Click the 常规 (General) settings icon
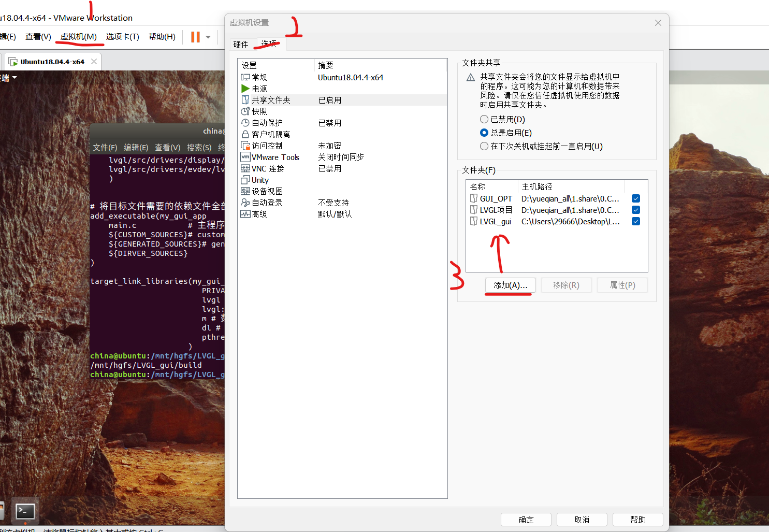This screenshot has height=532, width=769. tap(245, 77)
